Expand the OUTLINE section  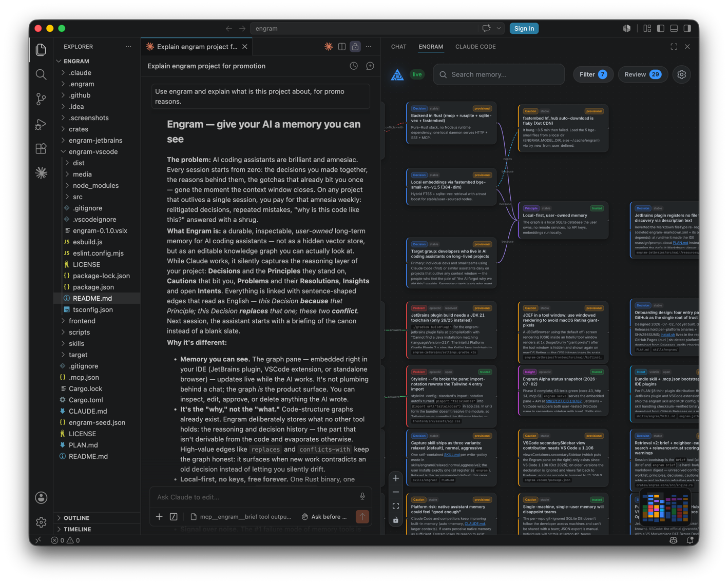click(97, 518)
